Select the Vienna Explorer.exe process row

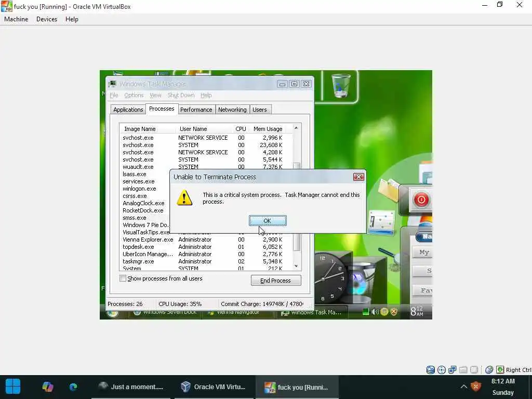click(206, 240)
